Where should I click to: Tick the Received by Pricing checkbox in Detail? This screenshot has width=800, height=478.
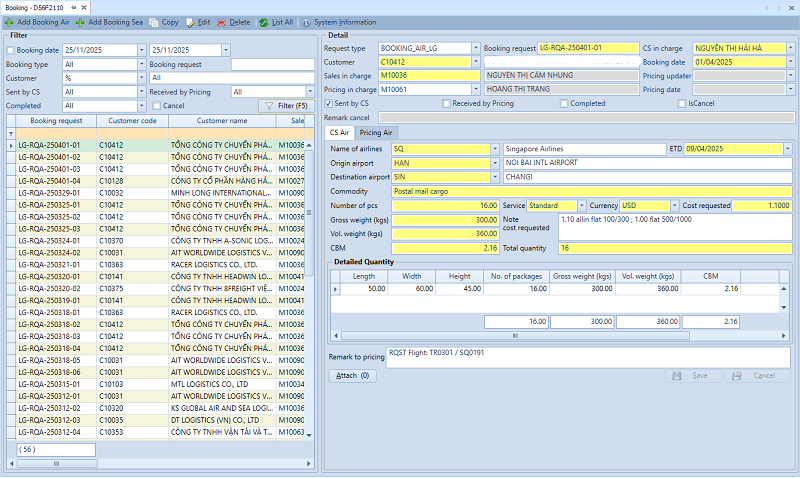pyautogui.click(x=446, y=103)
